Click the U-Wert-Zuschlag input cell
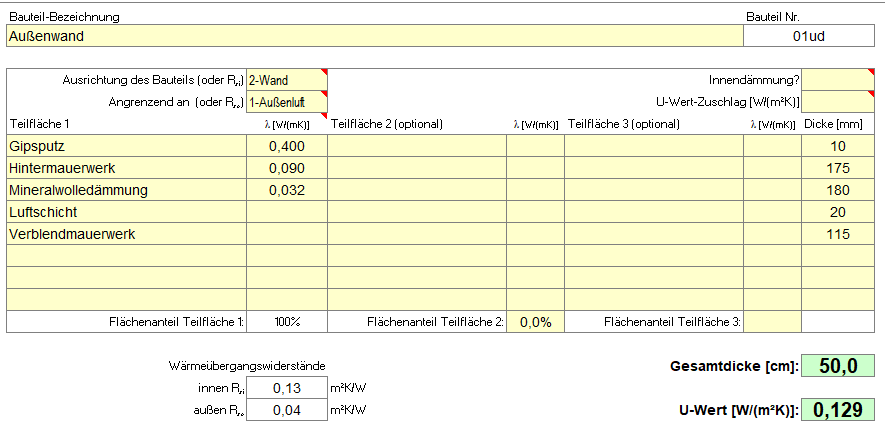This screenshot has width=885, height=427. click(x=838, y=101)
